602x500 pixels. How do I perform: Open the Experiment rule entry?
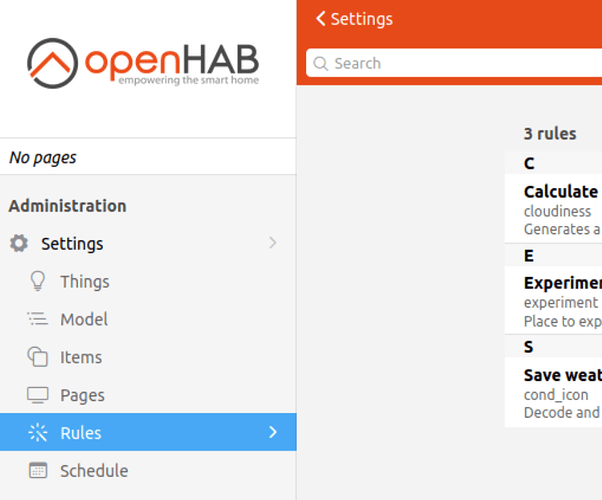point(561,302)
